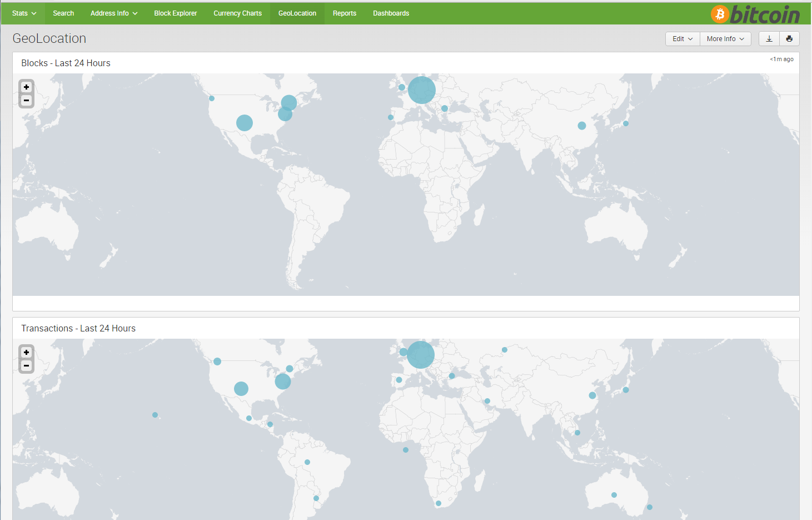Click the Japan bubble on Blocks map
This screenshot has height=520, width=812.
[x=626, y=123]
